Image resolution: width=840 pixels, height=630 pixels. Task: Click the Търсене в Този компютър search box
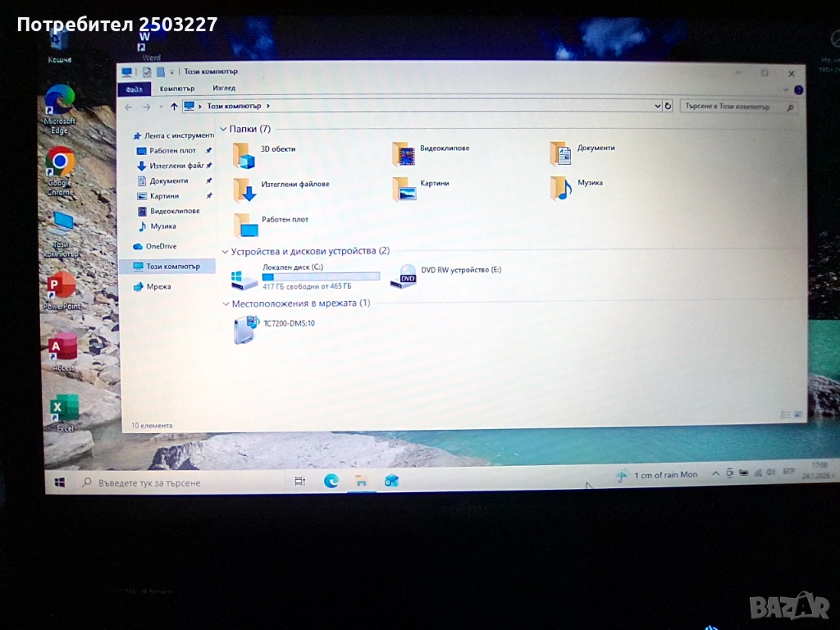pyautogui.click(x=730, y=107)
